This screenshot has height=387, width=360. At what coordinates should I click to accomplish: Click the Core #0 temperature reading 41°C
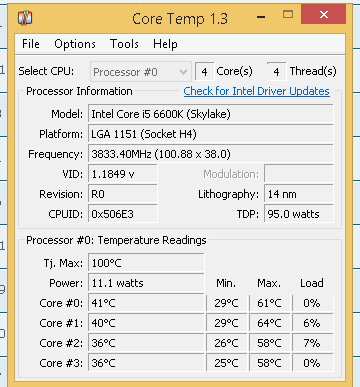tap(146, 303)
